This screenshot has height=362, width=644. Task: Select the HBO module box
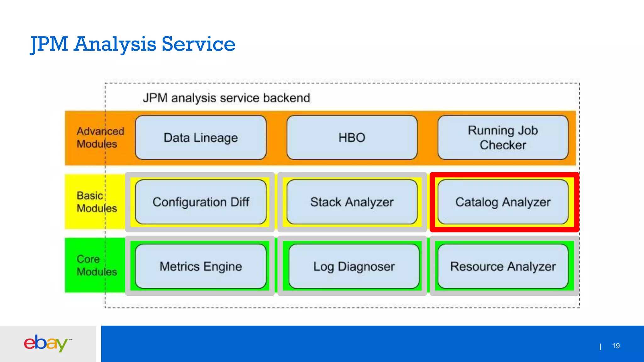tap(352, 138)
